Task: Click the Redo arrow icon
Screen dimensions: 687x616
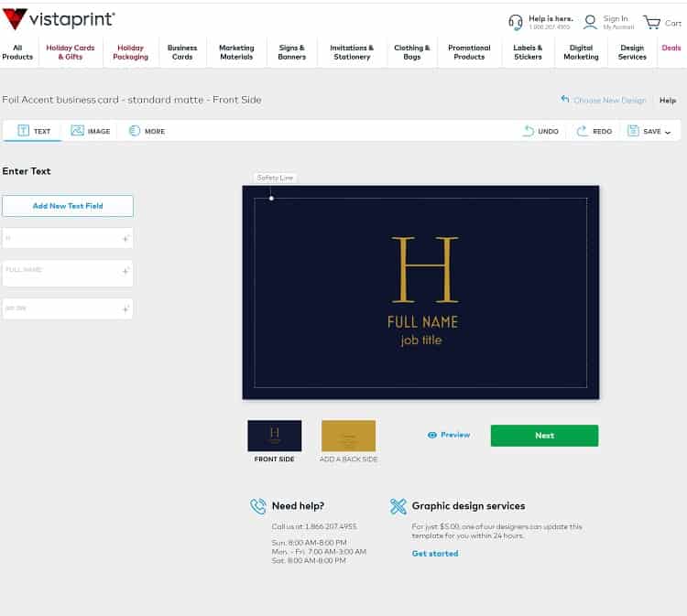Action: (582, 131)
